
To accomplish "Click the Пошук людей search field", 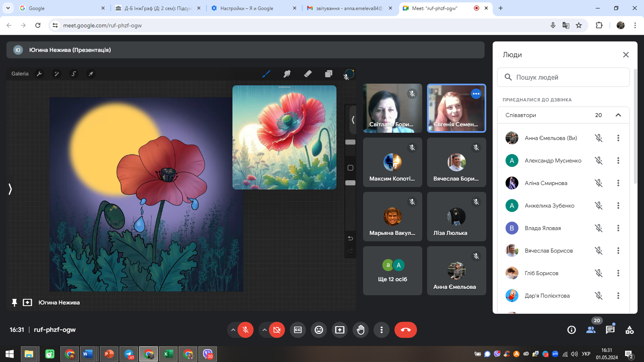I will [563, 77].
